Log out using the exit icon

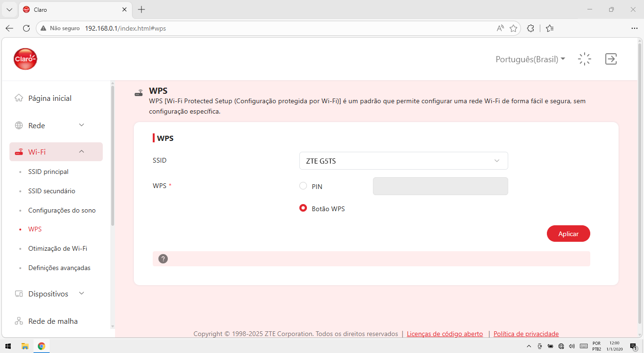coord(611,59)
